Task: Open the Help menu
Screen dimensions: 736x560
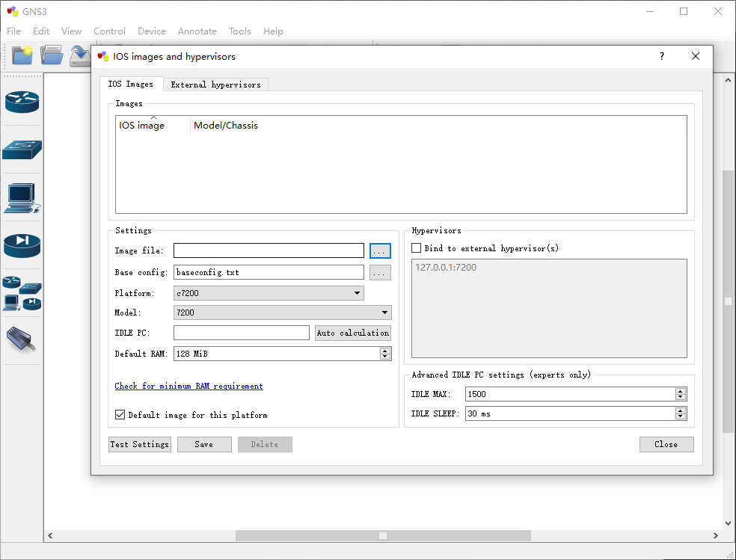Action: tap(273, 31)
